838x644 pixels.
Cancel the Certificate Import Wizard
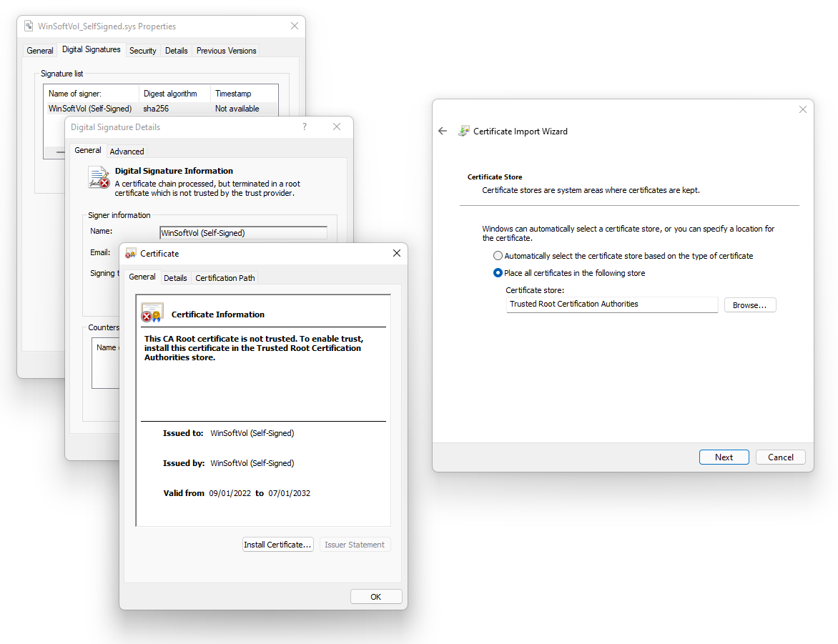tap(780, 457)
